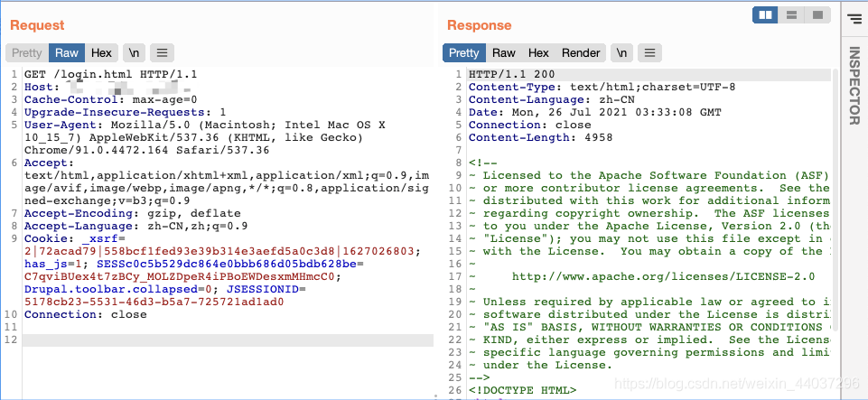Image resolution: width=868 pixels, height=400 pixels.
Task: Click the 'Response' panel heading
Action: coord(480,25)
